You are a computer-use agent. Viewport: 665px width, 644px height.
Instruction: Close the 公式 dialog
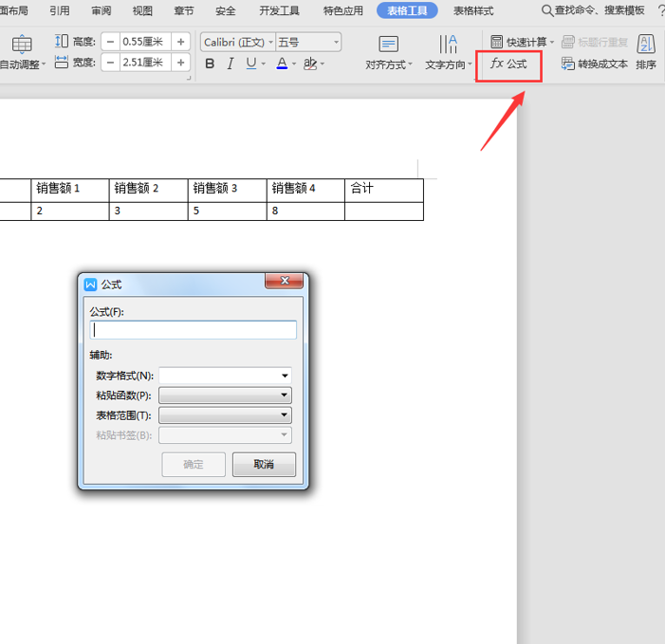(285, 281)
